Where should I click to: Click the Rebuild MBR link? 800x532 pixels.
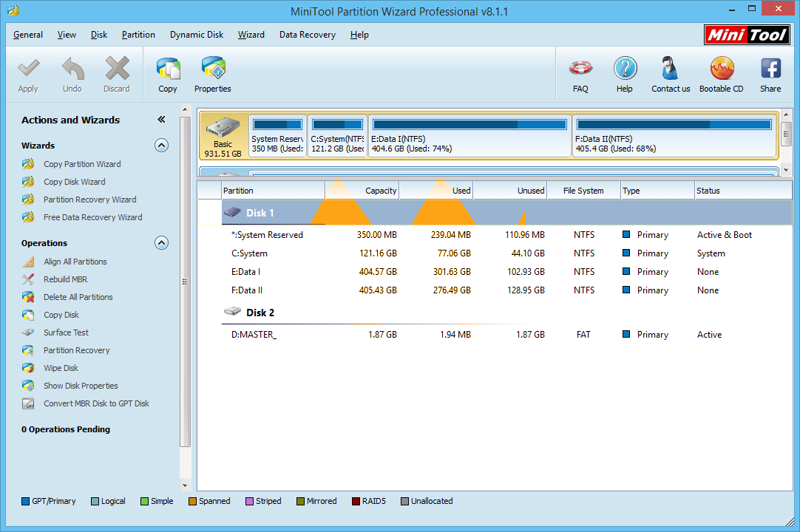pyautogui.click(x=65, y=279)
